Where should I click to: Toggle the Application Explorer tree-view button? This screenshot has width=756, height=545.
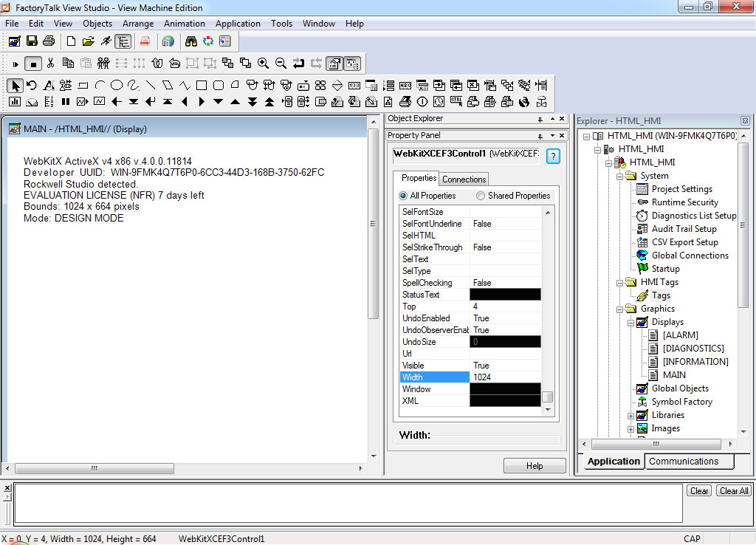pos(123,41)
